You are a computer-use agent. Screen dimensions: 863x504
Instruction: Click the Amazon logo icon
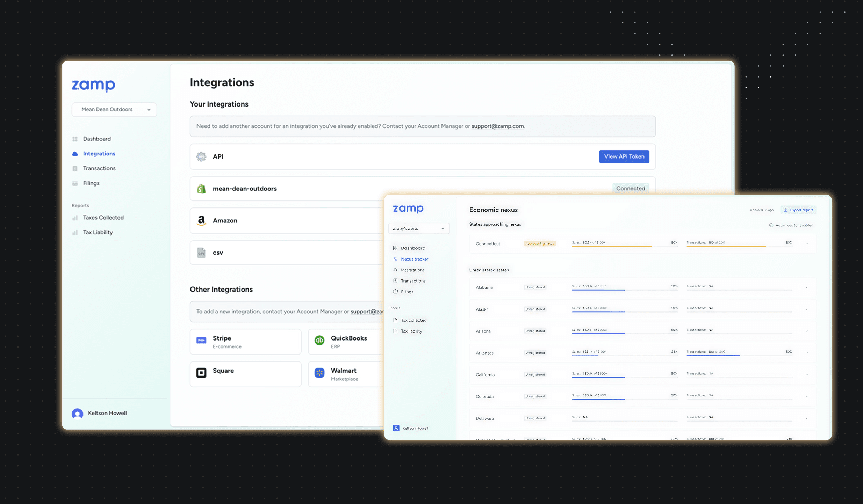201,221
